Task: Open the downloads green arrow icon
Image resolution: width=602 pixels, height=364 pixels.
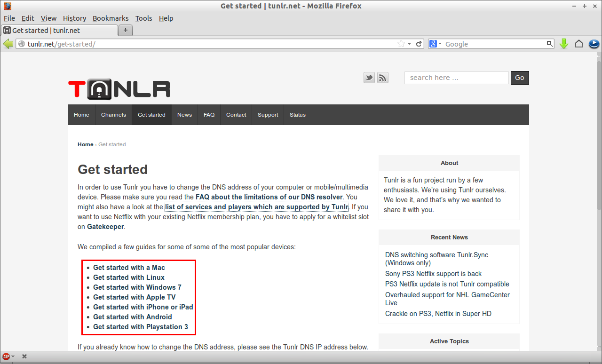Action: (x=564, y=44)
